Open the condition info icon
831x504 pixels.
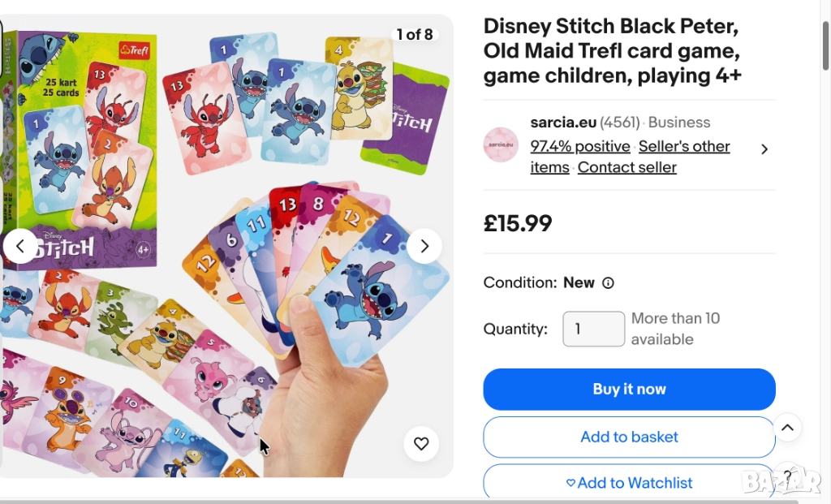pos(608,283)
